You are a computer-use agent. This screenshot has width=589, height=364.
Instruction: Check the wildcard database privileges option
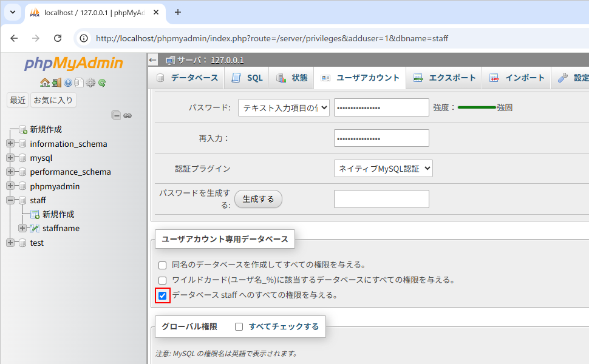162,280
